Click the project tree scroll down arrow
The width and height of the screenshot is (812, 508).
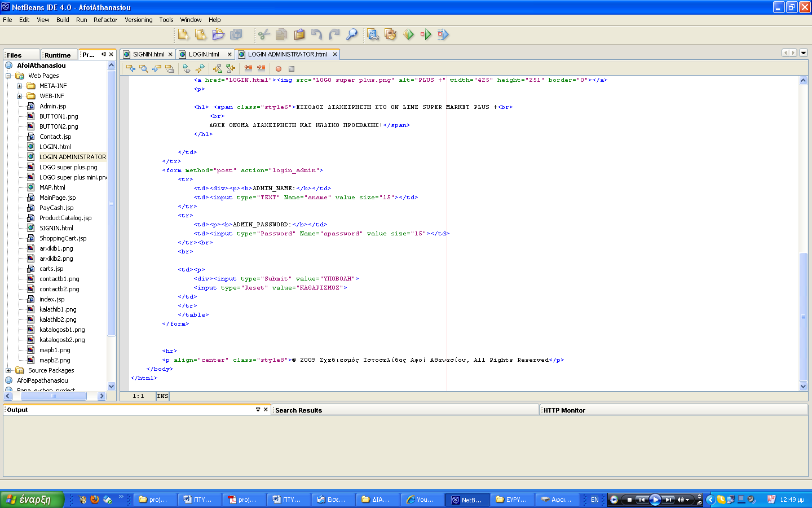pyautogui.click(x=111, y=387)
